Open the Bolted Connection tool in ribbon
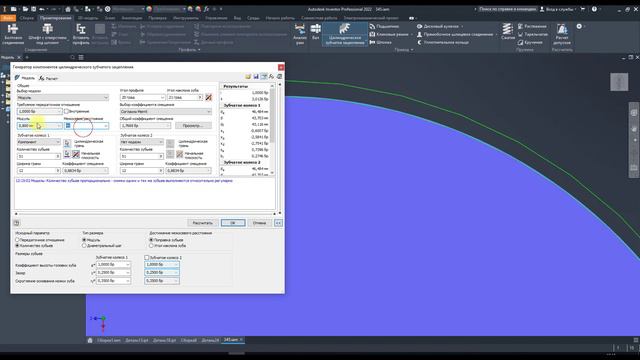 point(13,33)
